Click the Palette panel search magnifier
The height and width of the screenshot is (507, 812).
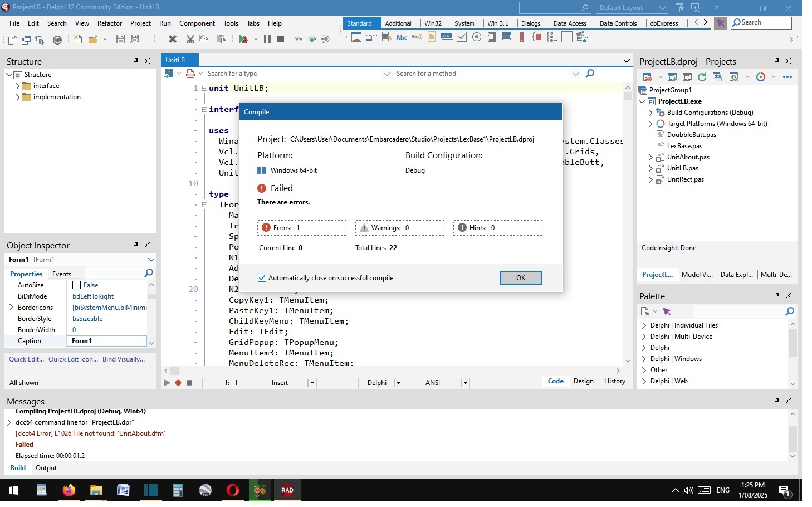[x=789, y=311]
